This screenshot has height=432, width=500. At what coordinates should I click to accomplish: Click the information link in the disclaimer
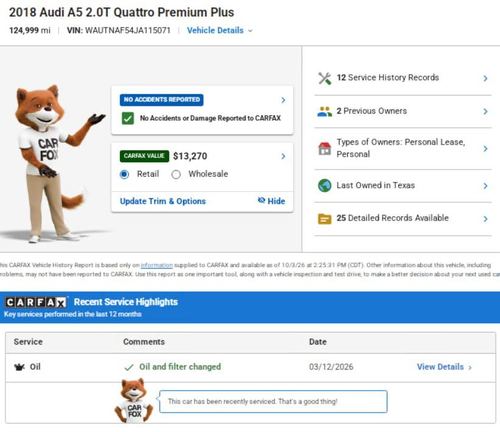(157, 265)
